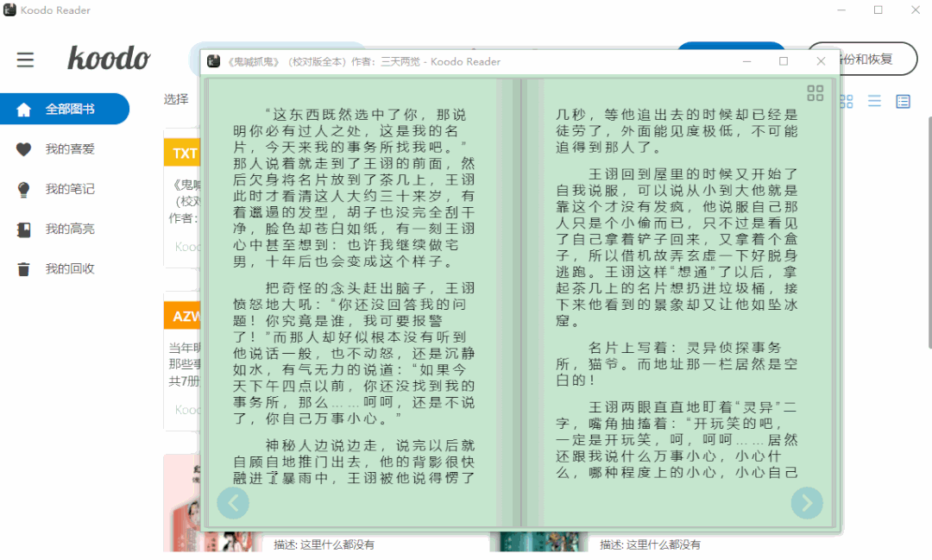
Task: Go to previous page with left arrow
Action: pos(233,502)
